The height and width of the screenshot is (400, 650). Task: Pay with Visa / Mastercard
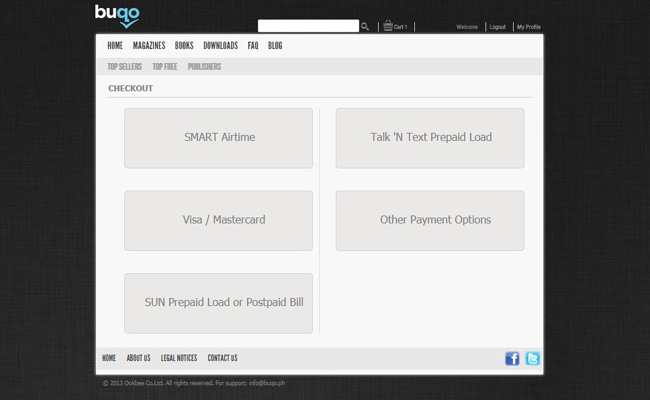[218, 220]
